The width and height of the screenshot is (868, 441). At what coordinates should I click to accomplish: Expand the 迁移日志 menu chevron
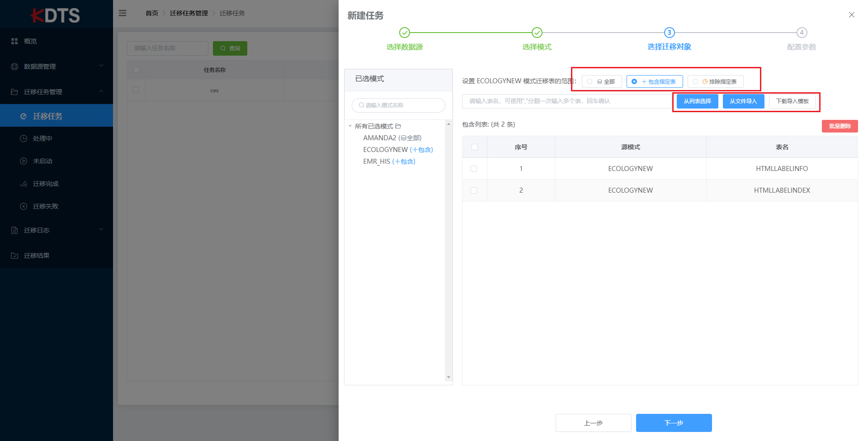click(x=101, y=230)
